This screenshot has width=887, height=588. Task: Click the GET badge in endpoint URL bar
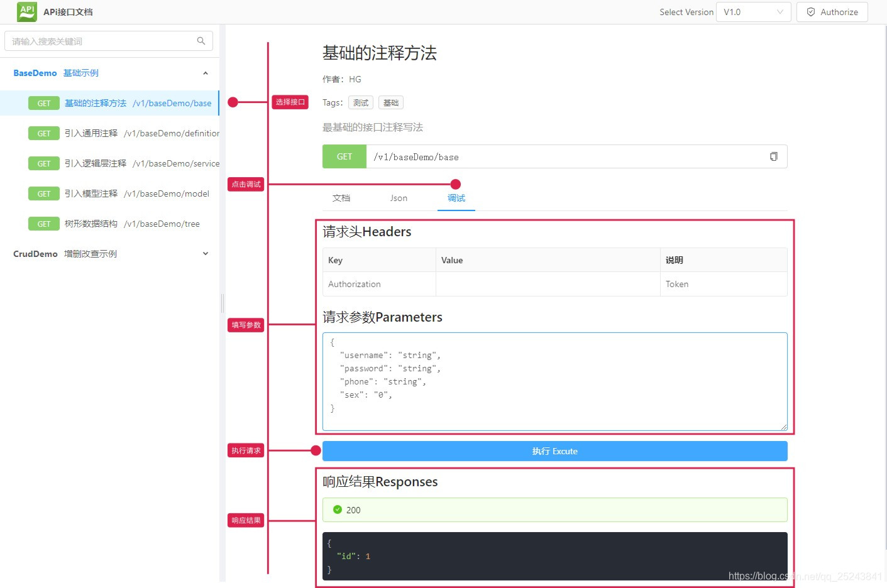(343, 156)
